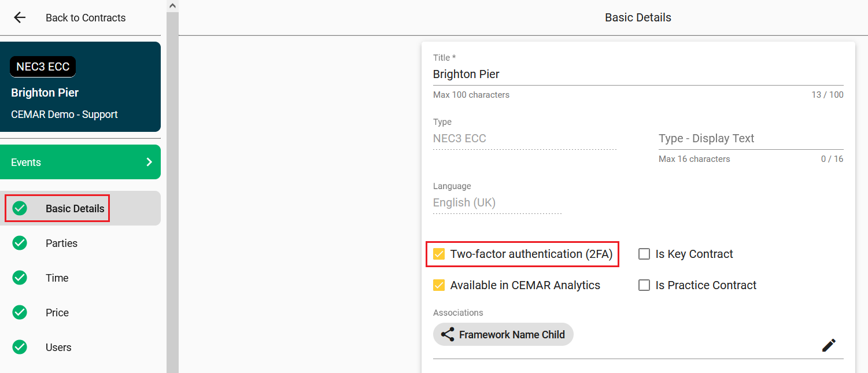The image size is (868, 373).
Task: Click the green checkmark icon beside Basic Details
Action: pyautogui.click(x=20, y=208)
